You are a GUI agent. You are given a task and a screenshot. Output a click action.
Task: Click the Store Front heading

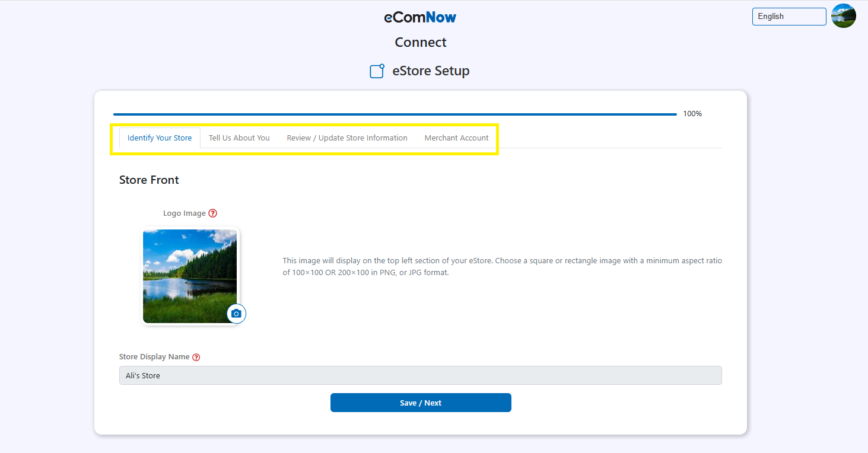point(149,180)
